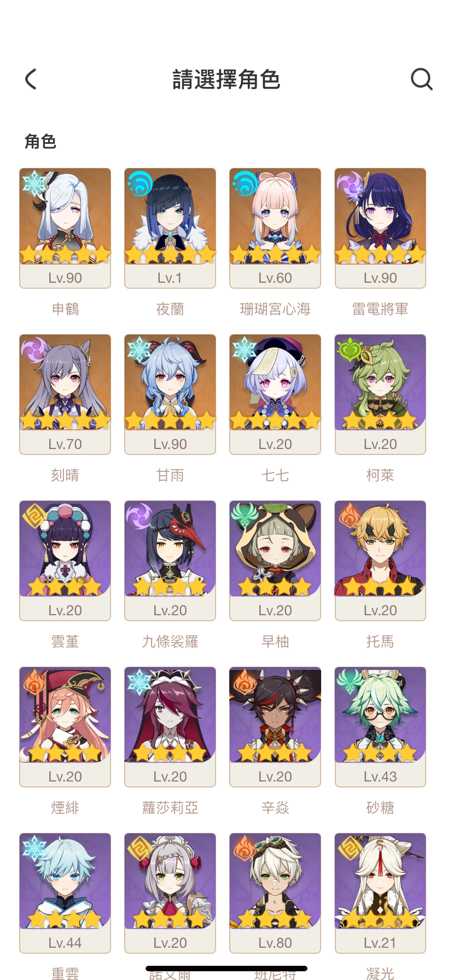
Task: Select the 雷電將軍 character card
Action: point(380,228)
